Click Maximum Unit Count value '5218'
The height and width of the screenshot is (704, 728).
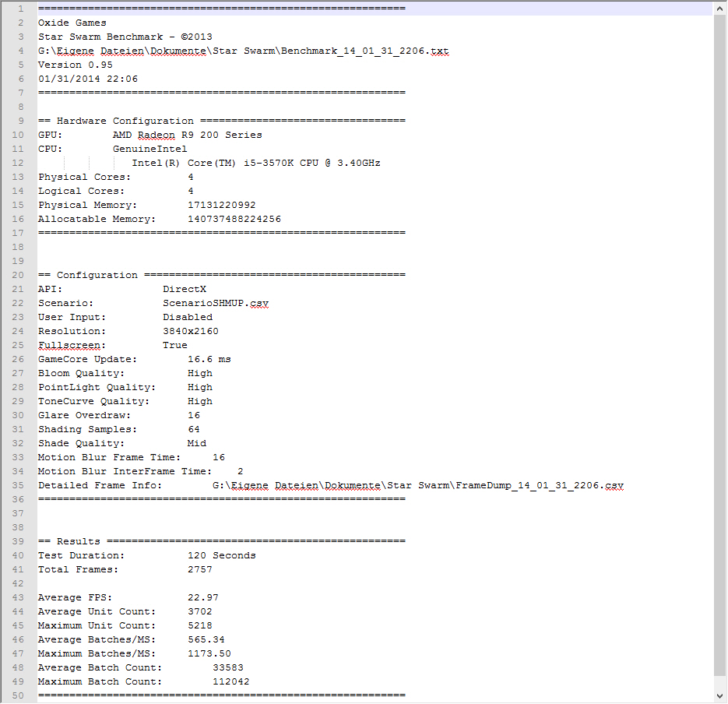199,625
